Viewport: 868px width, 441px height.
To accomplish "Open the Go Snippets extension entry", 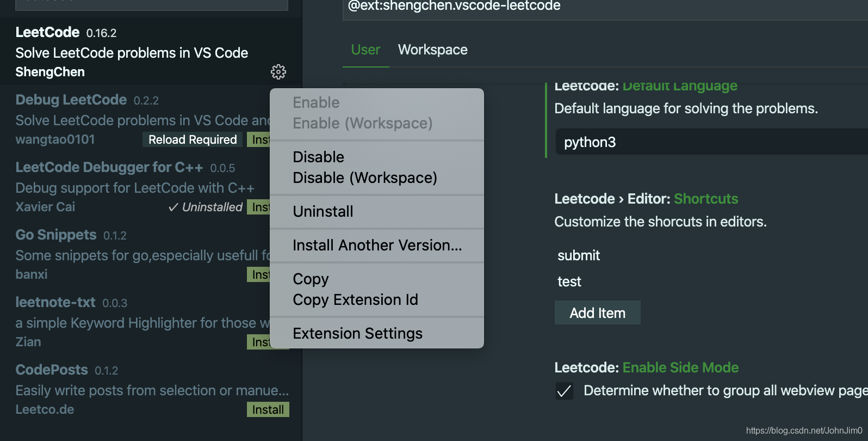I will pyautogui.click(x=135, y=254).
